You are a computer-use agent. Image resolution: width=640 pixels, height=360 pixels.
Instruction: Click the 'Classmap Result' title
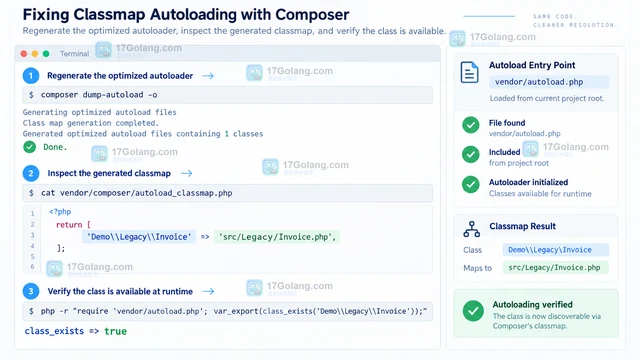tap(522, 227)
